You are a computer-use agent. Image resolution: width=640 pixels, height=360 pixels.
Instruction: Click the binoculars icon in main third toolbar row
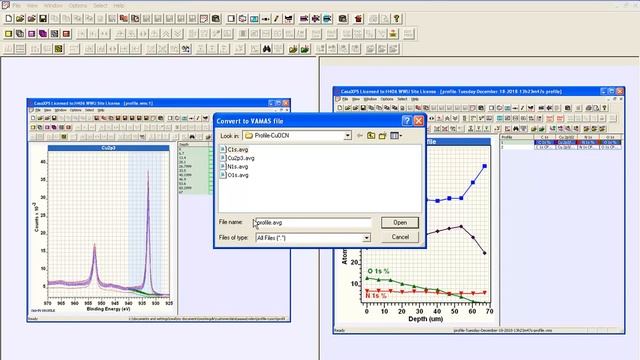pos(267,49)
